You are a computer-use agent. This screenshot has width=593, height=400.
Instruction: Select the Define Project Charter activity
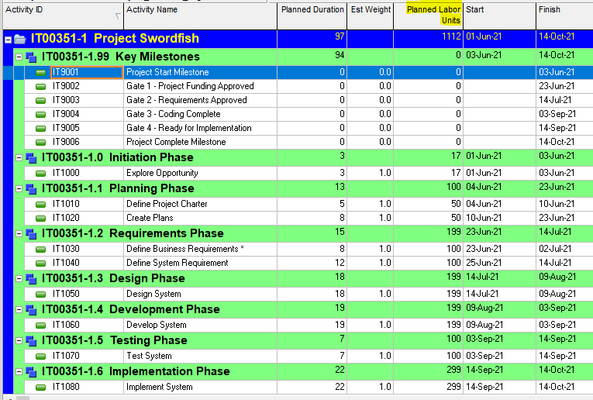pyautogui.click(x=167, y=204)
